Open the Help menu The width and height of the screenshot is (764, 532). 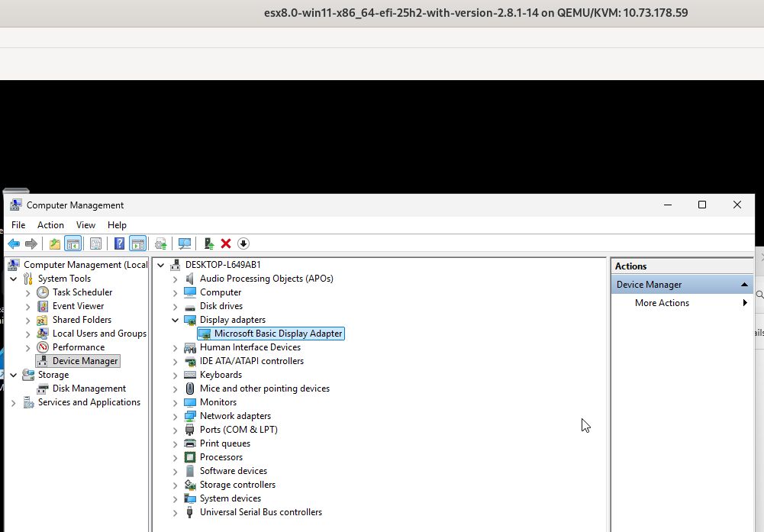pos(117,225)
